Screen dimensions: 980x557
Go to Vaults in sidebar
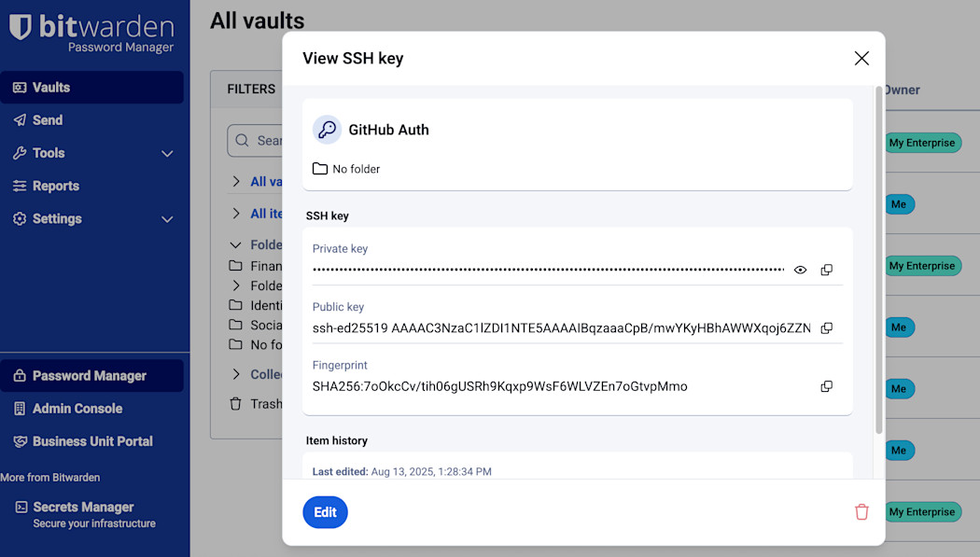click(x=51, y=88)
